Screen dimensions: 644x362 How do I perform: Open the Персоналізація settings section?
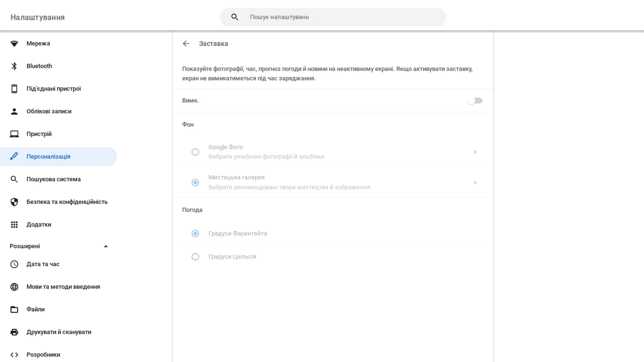[48, 157]
